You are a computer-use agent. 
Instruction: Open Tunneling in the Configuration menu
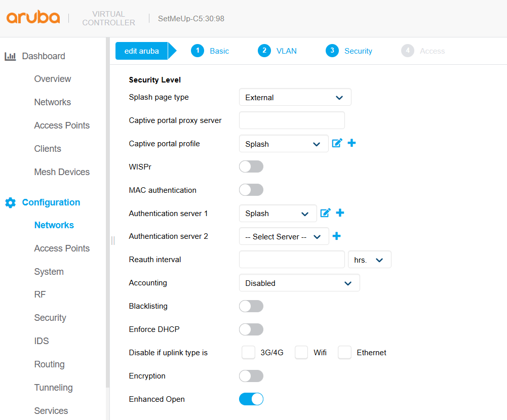(53, 388)
